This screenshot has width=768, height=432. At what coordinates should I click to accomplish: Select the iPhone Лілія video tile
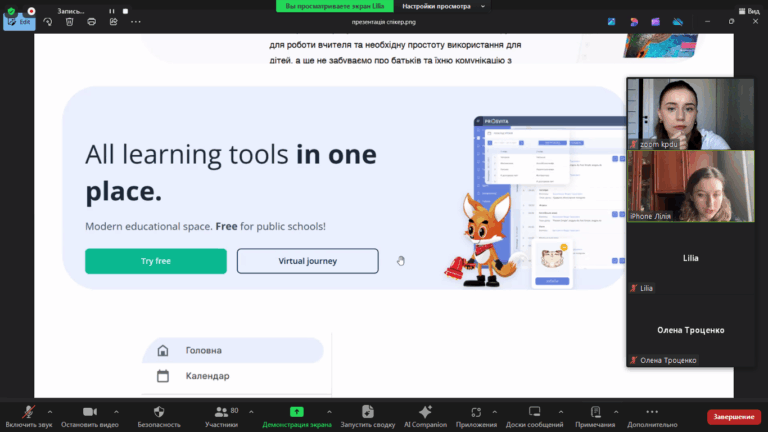click(691, 186)
